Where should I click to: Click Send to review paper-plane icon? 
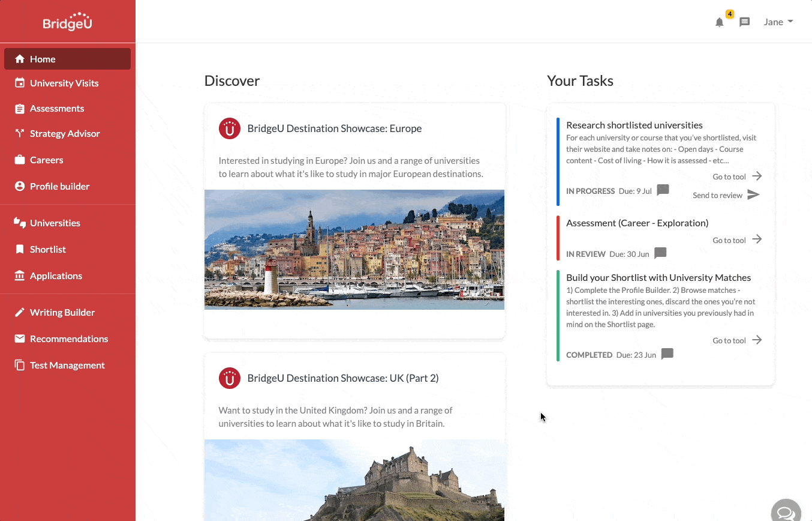754,195
